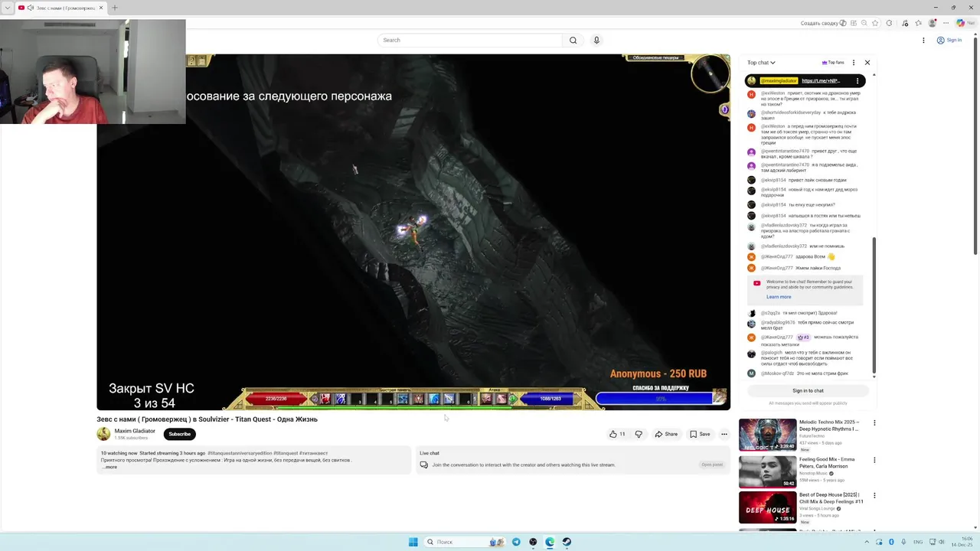The height and width of the screenshot is (551, 980).
Task: Open the browser settings and more menu
Action: click(946, 23)
